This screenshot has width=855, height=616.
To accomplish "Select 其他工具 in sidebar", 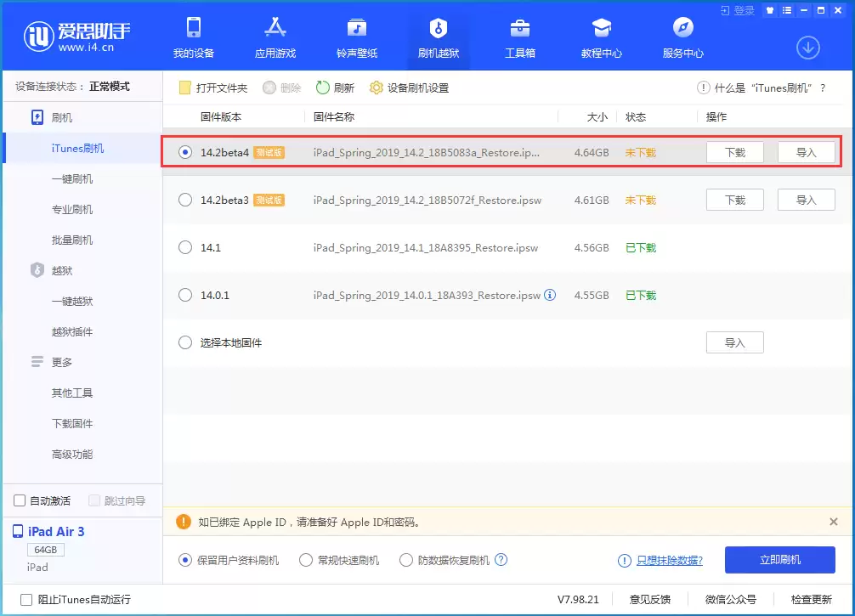I will (72, 393).
